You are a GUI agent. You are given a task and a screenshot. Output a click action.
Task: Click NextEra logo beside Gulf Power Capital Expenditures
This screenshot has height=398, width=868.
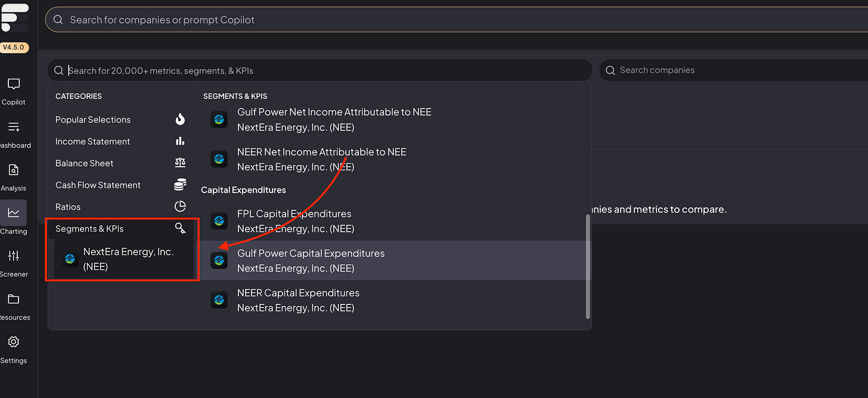tap(219, 260)
